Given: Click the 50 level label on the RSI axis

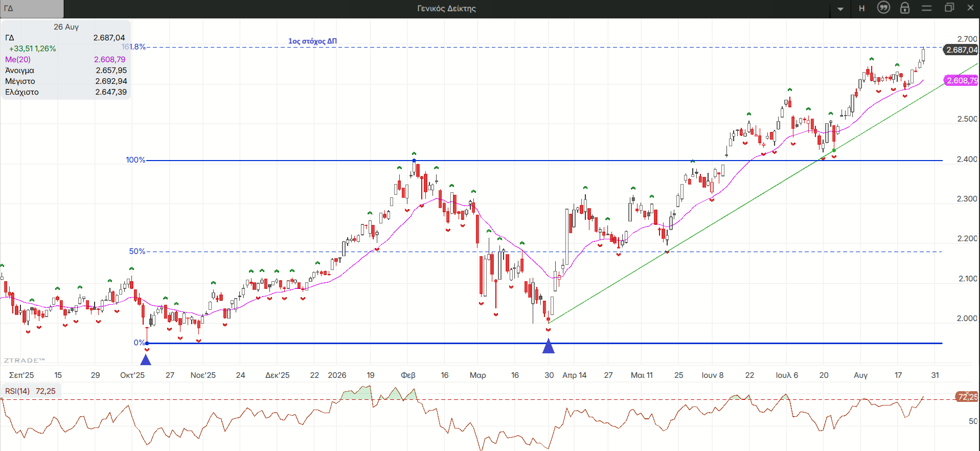Looking at the screenshot, I should [973, 421].
